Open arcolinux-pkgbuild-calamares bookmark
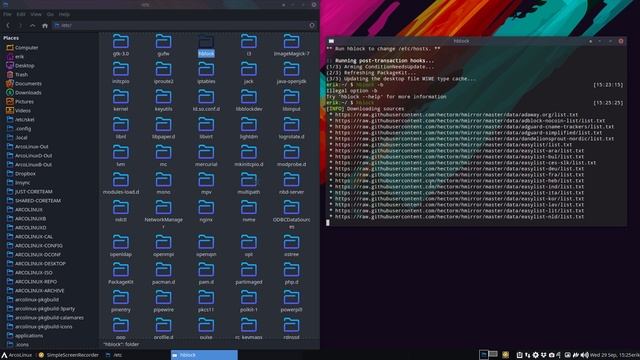640x360 pixels. pyautogui.click(x=49, y=317)
